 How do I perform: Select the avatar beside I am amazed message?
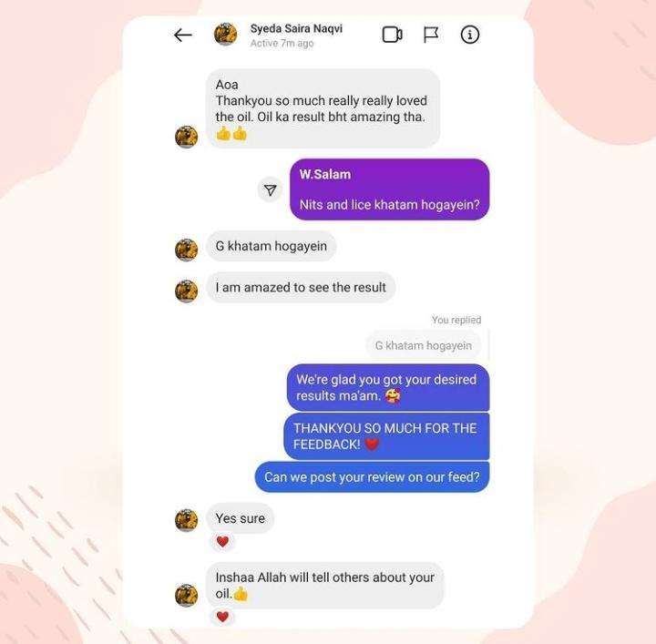pos(186,291)
